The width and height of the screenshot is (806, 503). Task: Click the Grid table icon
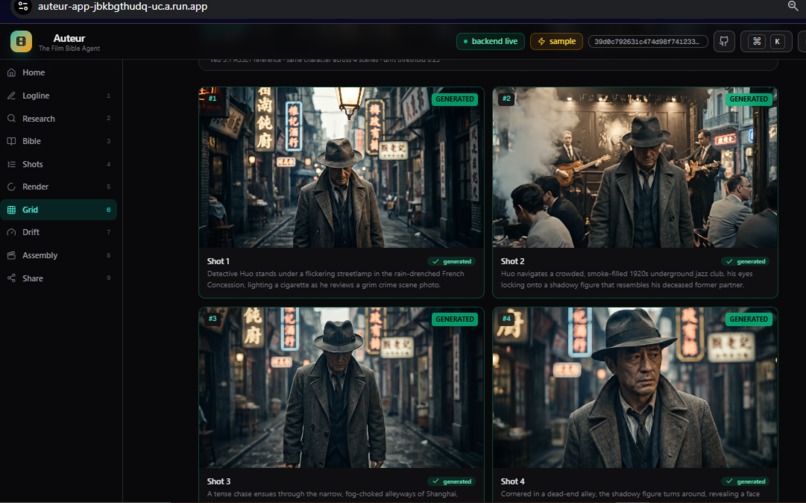[x=11, y=210]
